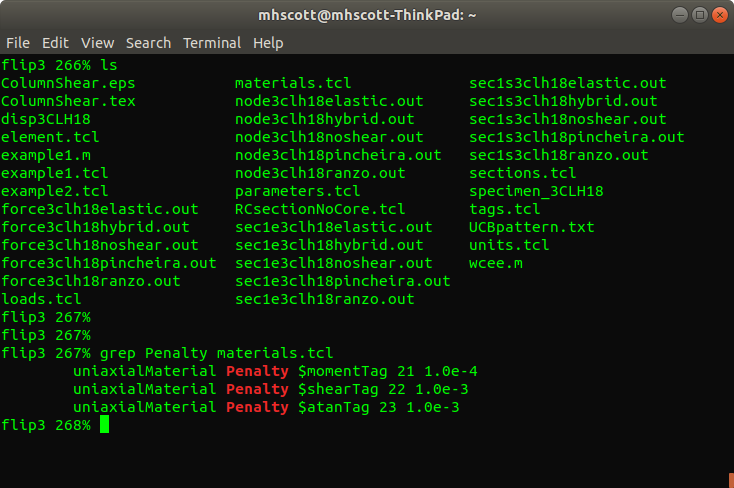Viewport: 734px width, 488px height.
Task: Click materials.tcl in the ls file listing
Action: point(292,83)
